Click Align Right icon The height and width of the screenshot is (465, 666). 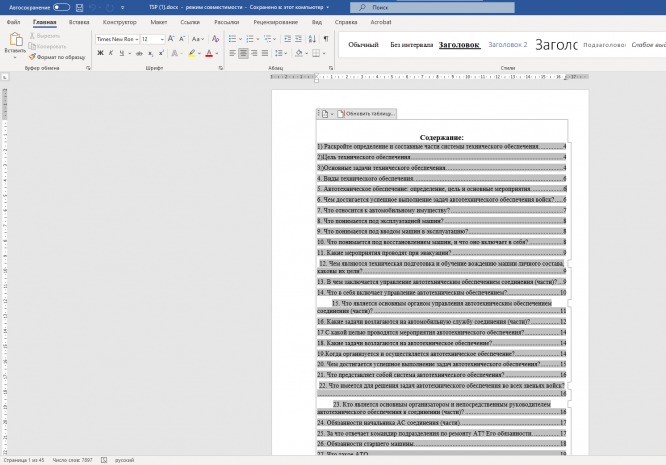click(x=254, y=53)
